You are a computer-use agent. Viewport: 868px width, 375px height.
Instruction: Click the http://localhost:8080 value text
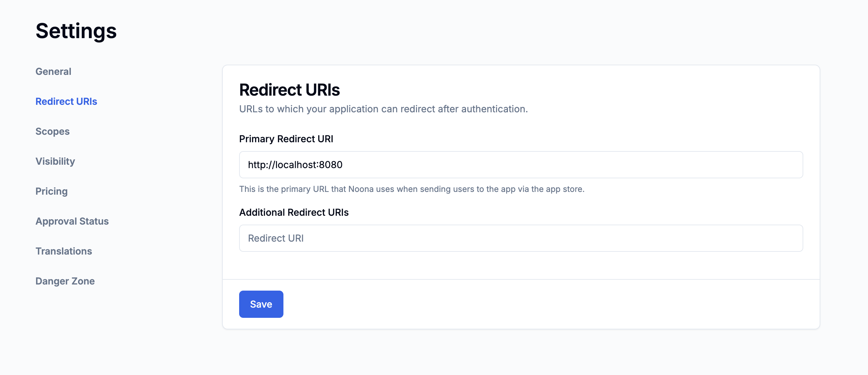(x=295, y=165)
